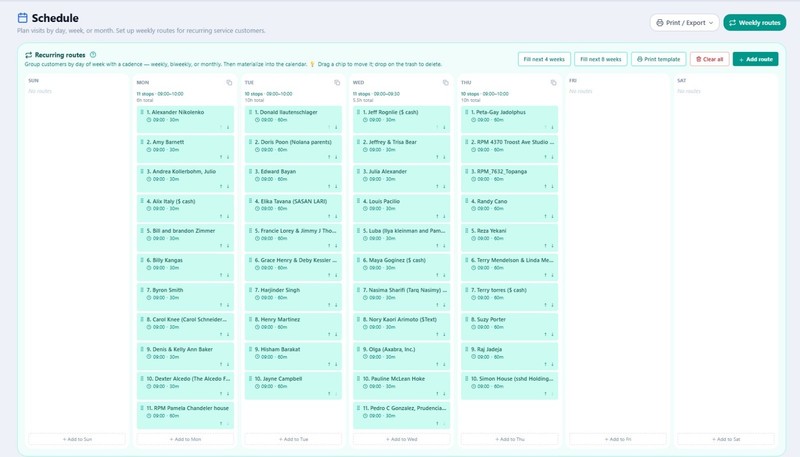Click Add to Fri
Screen dimensions: 800x457
[x=618, y=439]
